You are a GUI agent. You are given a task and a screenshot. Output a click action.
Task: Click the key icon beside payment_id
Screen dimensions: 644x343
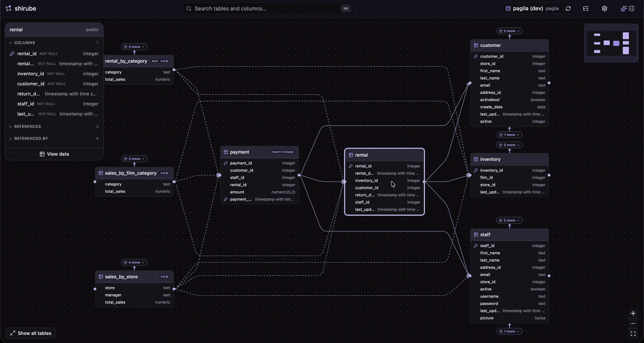pos(226,163)
